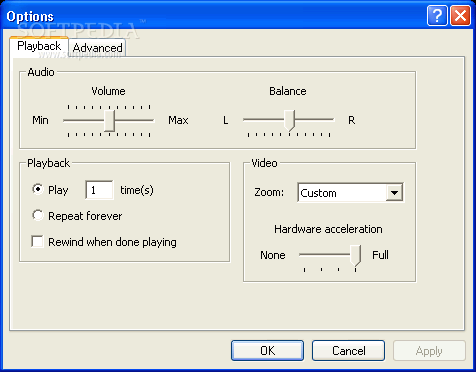This screenshot has height=372, width=476.
Task: Choose the Repeat forever option
Action: [x=38, y=216]
